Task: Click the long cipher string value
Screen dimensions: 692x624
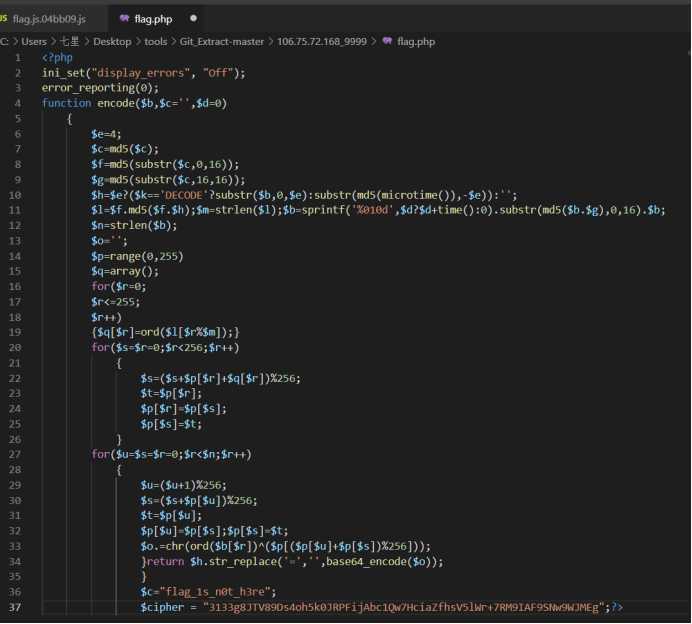Action: pyautogui.click(x=403, y=607)
